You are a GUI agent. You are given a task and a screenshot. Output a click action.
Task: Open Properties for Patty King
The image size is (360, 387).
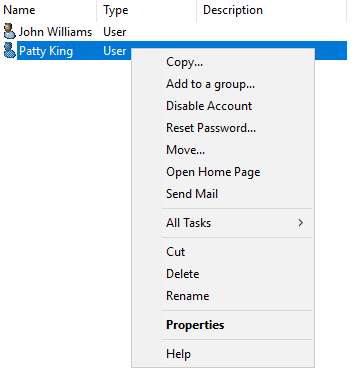(223, 325)
